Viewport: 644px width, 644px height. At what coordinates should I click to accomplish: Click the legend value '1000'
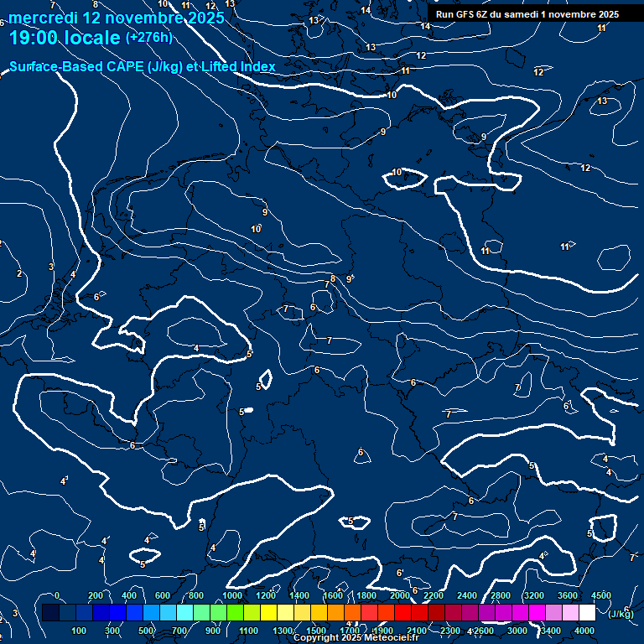(232, 595)
